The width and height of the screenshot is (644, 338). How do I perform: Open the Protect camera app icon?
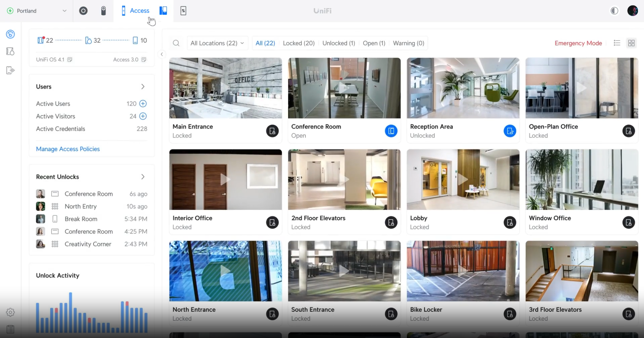(x=103, y=11)
